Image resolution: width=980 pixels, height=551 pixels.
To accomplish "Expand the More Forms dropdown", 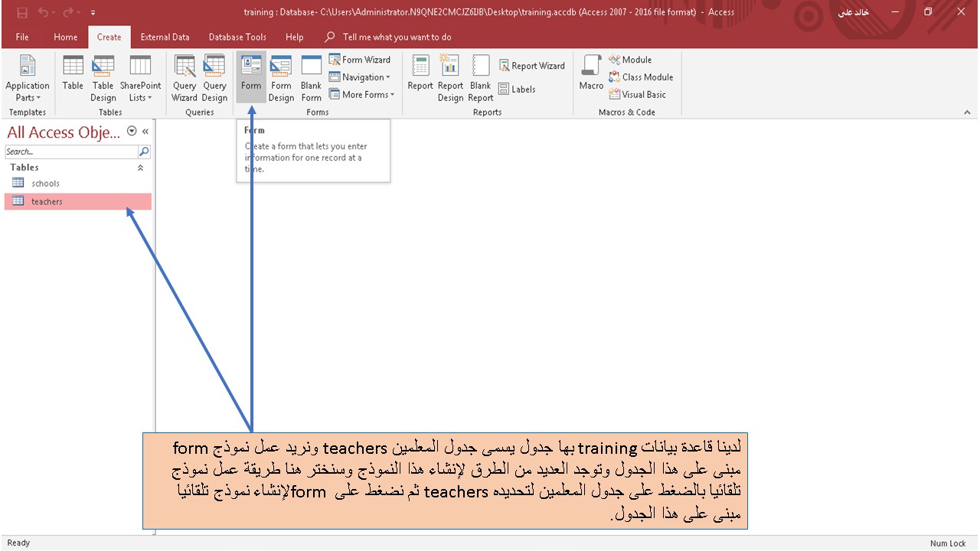I will click(362, 95).
